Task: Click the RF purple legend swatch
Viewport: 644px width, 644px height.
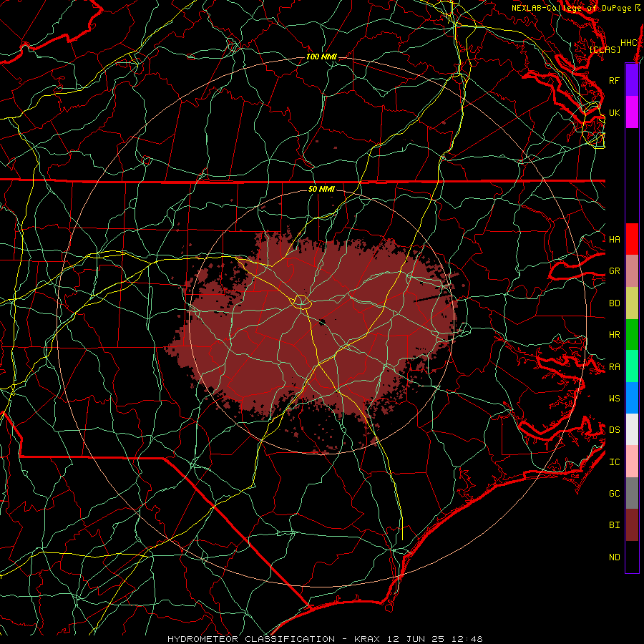Action: coord(632,80)
